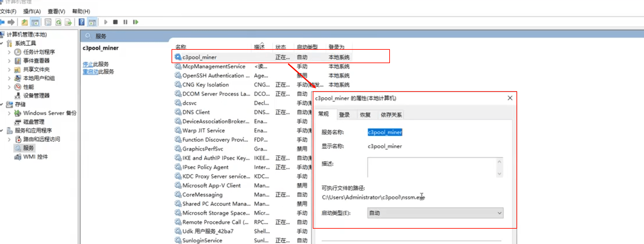Click the gear icon beside SunloginService
The width and height of the screenshot is (644, 244).
pyautogui.click(x=178, y=240)
